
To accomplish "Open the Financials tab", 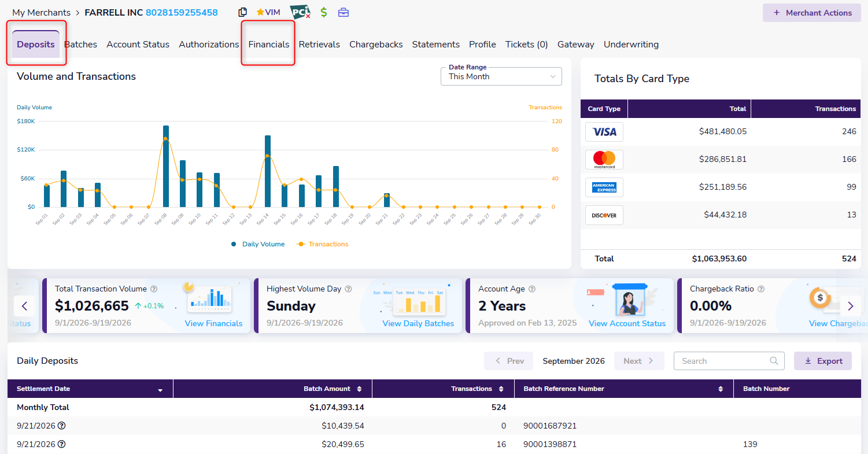I will pos(269,45).
